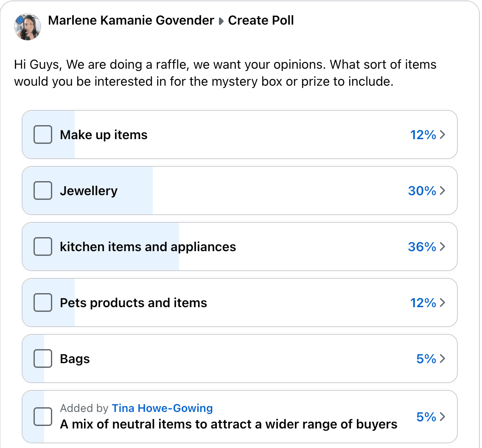
Task: Open kitchen items voters chevron
Action: [x=443, y=247]
